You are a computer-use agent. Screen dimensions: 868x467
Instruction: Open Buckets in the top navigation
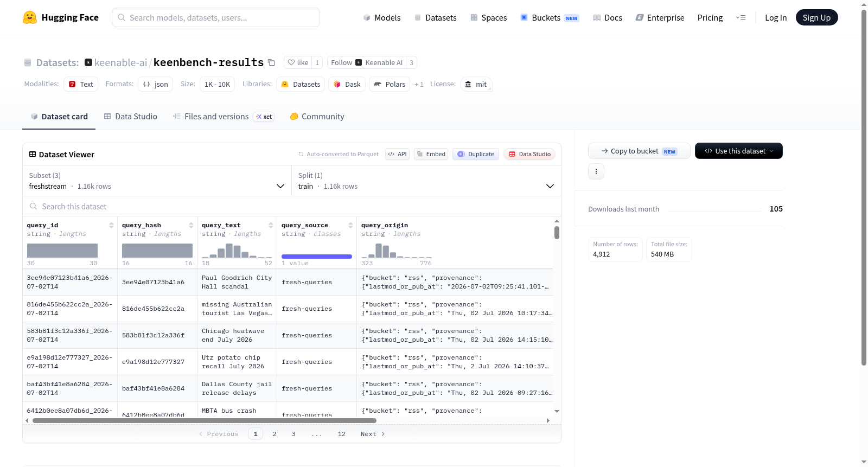(x=550, y=18)
